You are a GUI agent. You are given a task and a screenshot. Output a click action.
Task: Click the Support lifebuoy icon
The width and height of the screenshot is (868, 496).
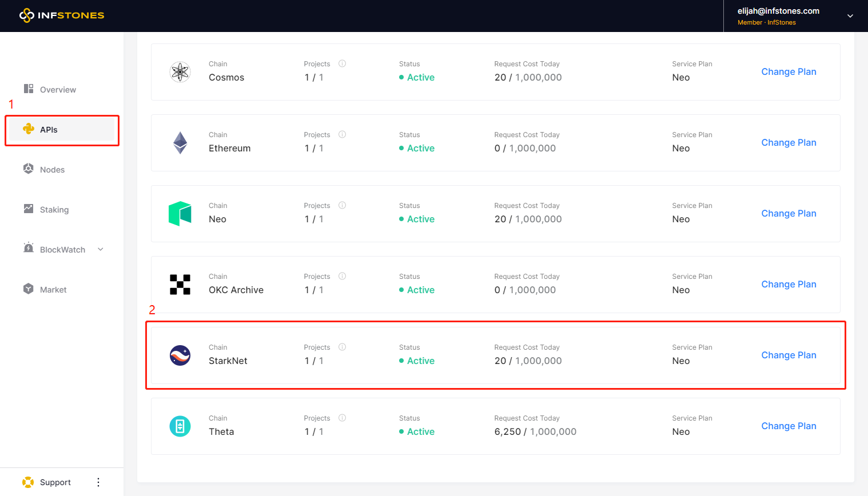click(28, 482)
